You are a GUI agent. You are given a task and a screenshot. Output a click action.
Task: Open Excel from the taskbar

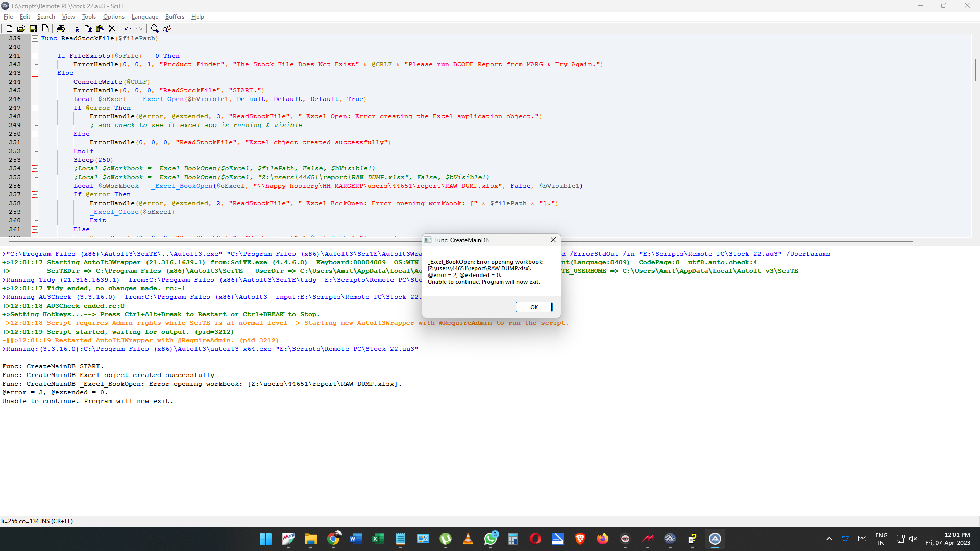[378, 539]
